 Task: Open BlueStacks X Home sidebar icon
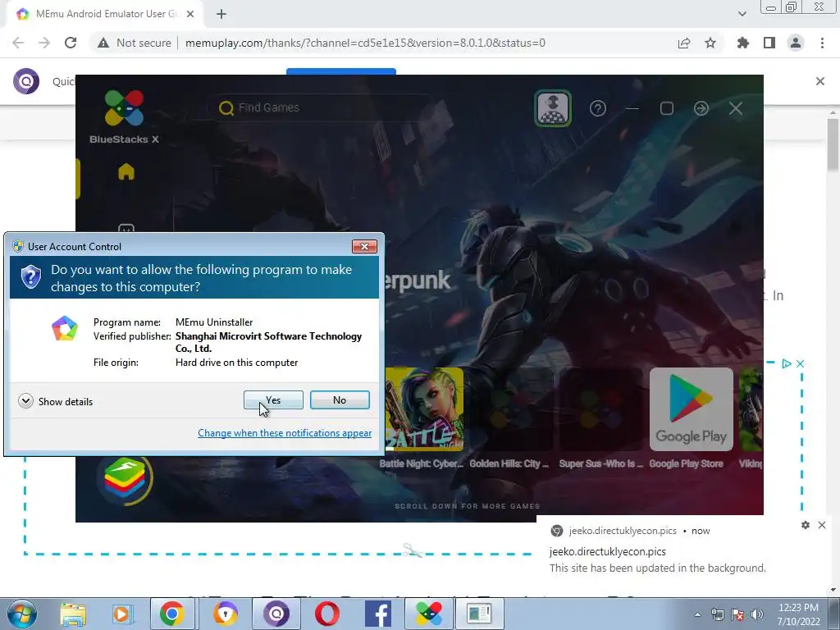click(x=126, y=172)
